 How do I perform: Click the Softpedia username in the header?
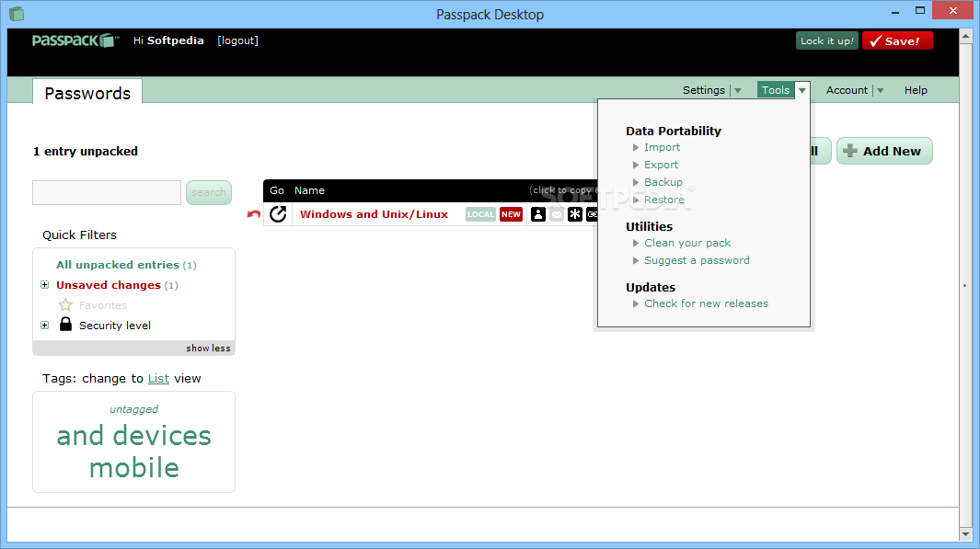[x=176, y=40]
